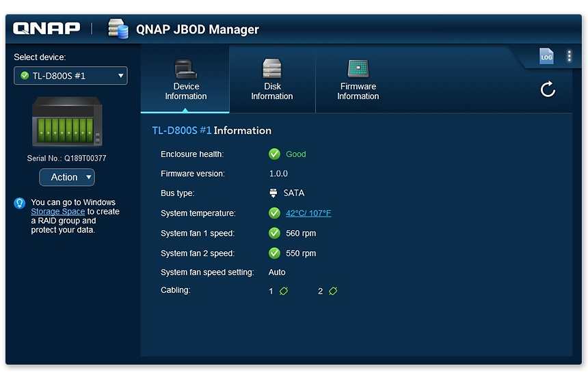Click the QNAP JBOD Manager database icon

coord(118,29)
